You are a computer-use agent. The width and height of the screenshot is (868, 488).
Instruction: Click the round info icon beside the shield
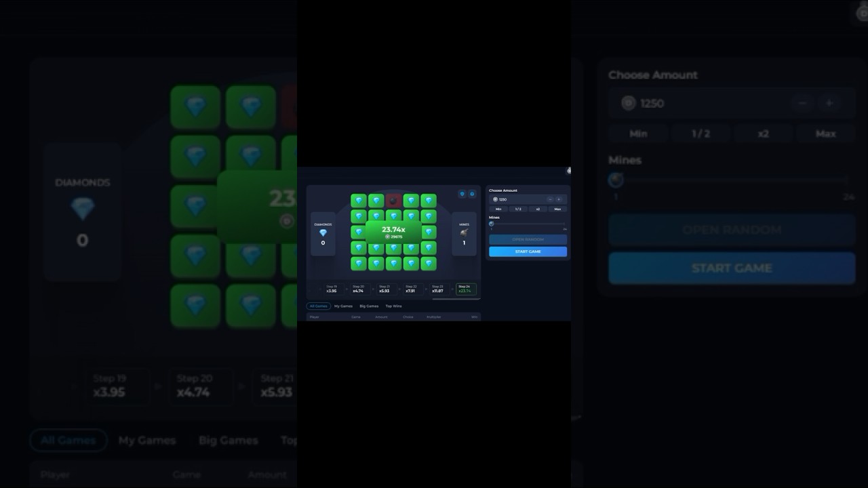click(x=472, y=194)
